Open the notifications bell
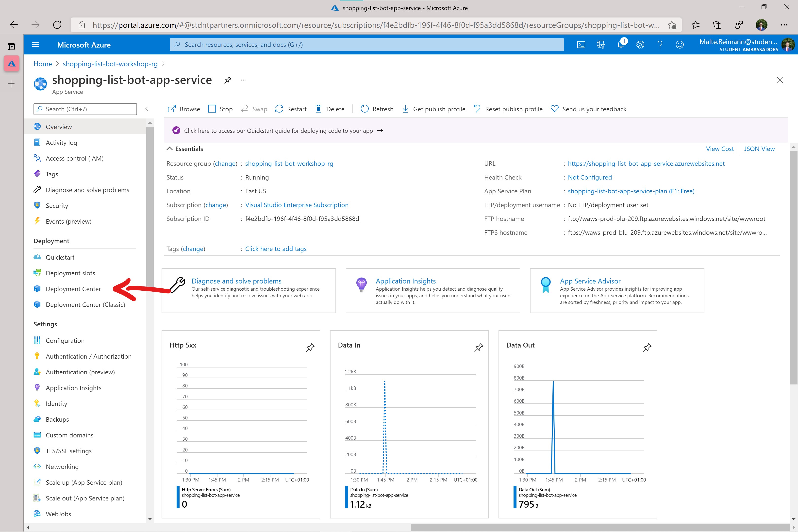 pos(621,44)
